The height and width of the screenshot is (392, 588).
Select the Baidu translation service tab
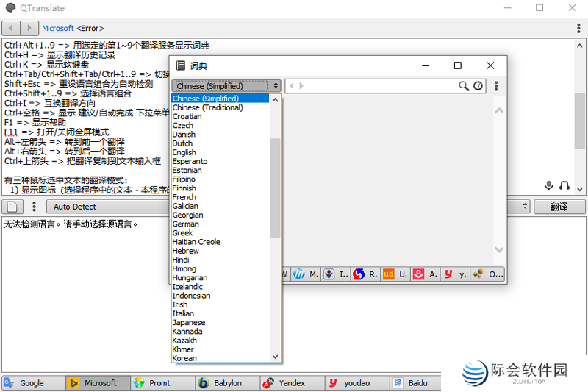pyautogui.click(x=416, y=383)
